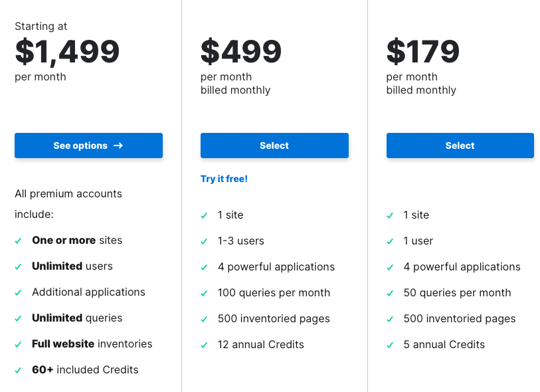This screenshot has width=540, height=392.
Task: Click checkmark beside 50 queries per month
Action: point(390,293)
